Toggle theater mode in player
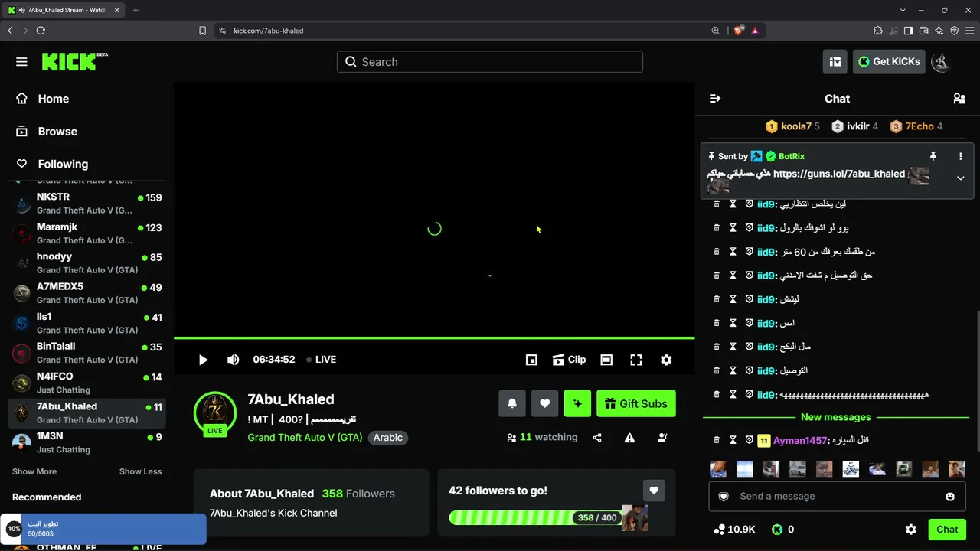 [606, 360]
